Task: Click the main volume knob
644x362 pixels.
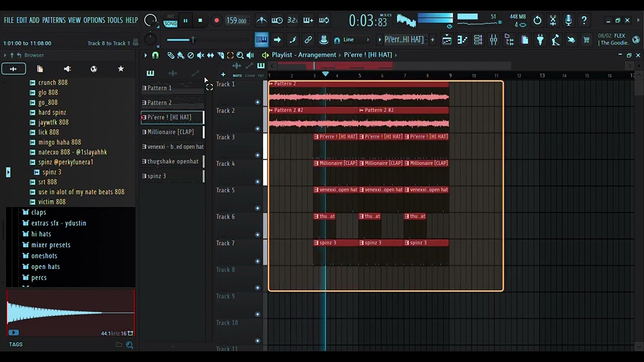Action: click(x=150, y=21)
